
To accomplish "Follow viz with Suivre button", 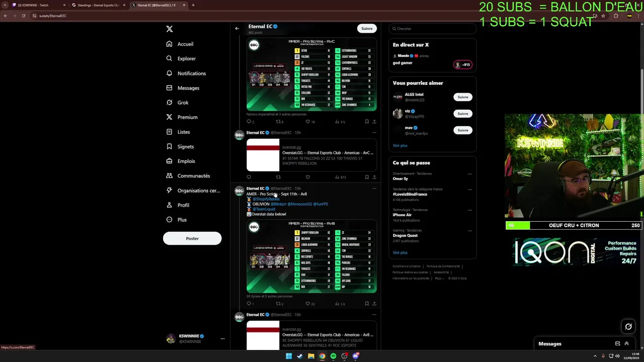I will pos(463,114).
